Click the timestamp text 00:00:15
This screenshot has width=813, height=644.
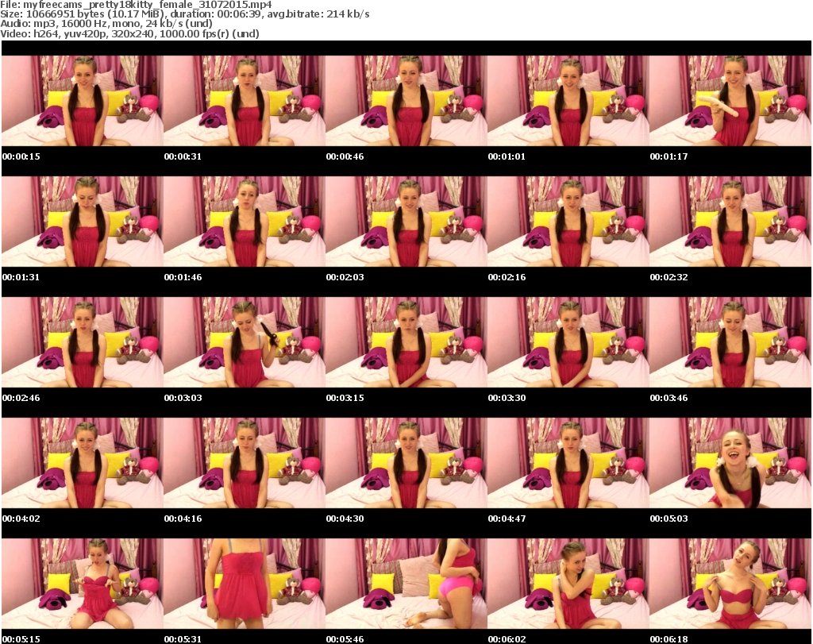coord(21,156)
